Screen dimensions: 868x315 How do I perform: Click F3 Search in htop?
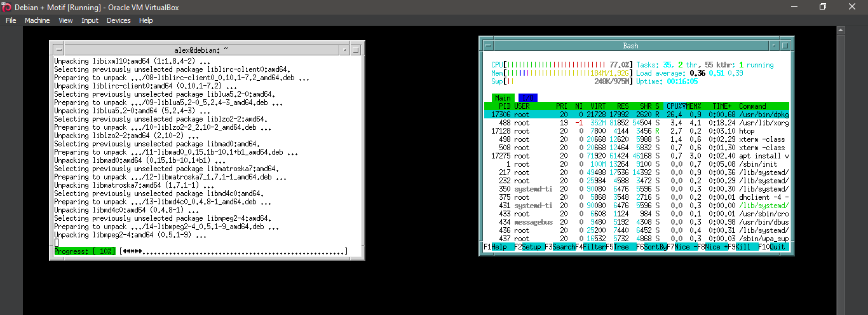point(560,247)
